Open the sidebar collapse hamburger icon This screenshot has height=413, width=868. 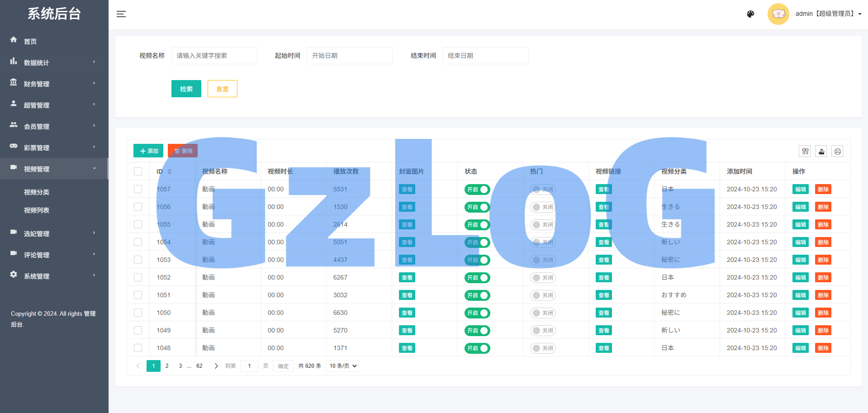pos(121,14)
